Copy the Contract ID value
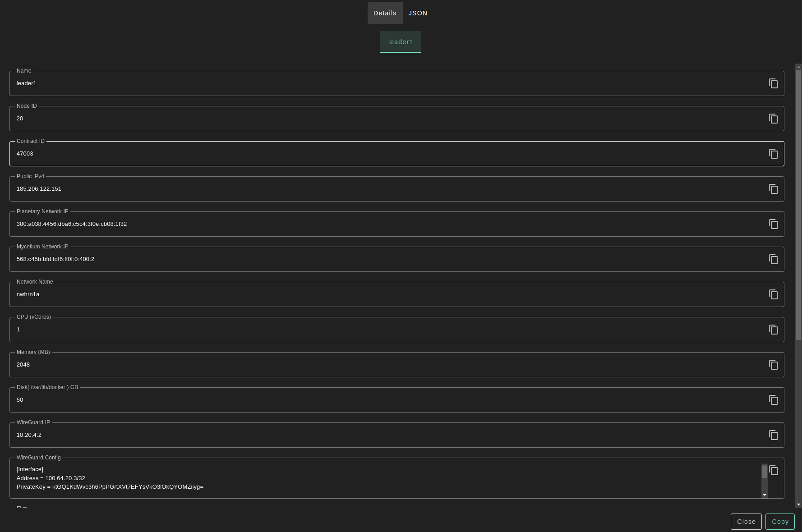 [x=773, y=154]
